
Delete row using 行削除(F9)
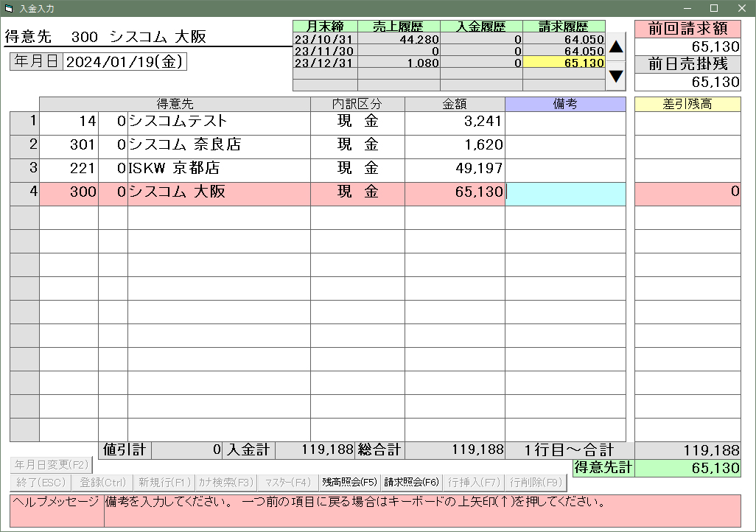[x=535, y=483]
